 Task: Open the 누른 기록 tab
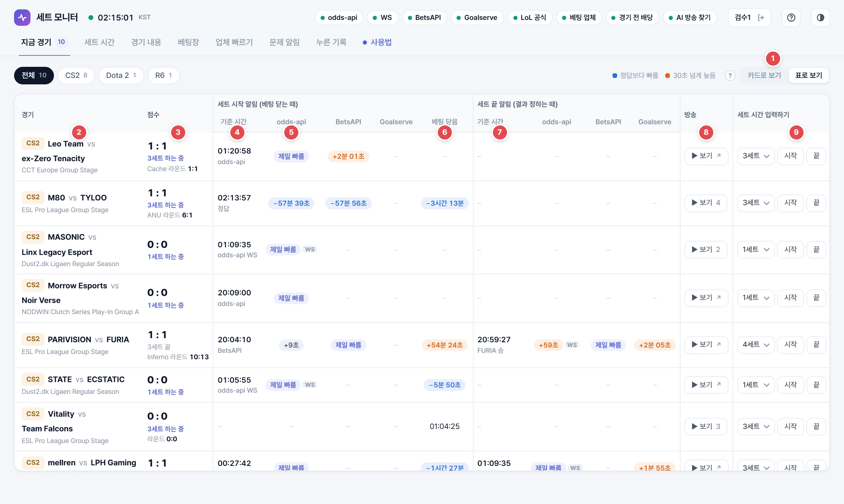pos(331,42)
